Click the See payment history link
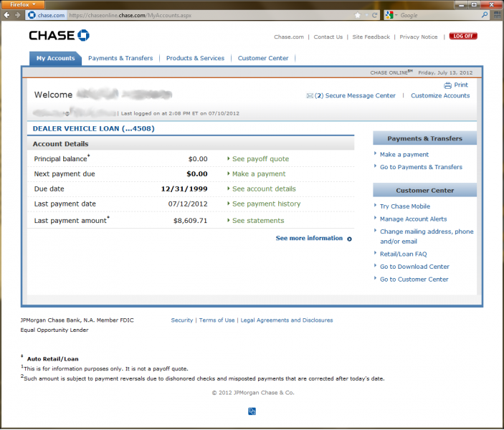504x430 pixels. [266, 204]
